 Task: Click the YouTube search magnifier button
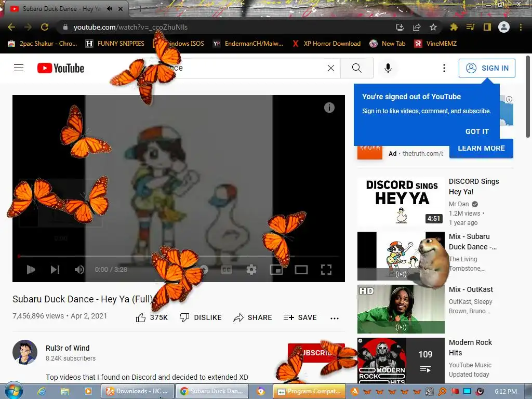(x=357, y=68)
